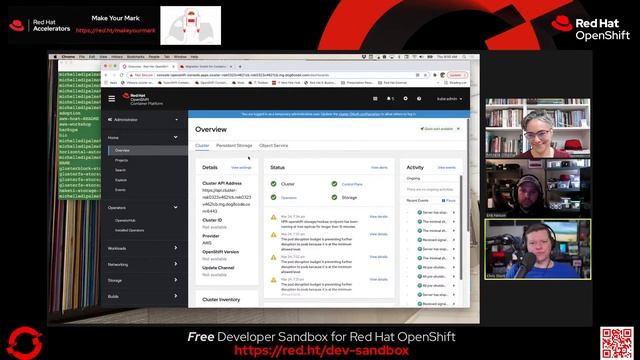Click the Update button in Chrome toolbar
Image resolution: width=640 pixels, height=360 pixels.
tap(458, 75)
